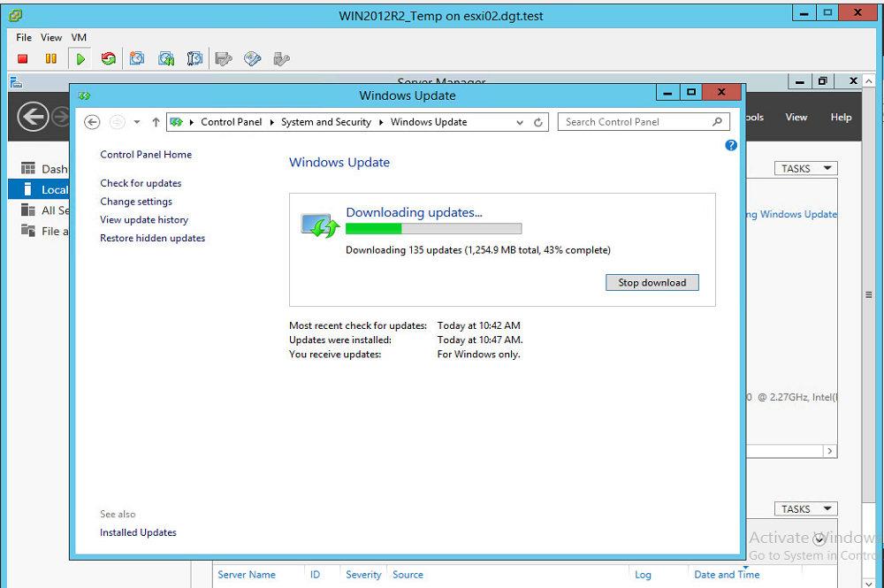Go back in Windows Update window
Viewport: 884px width, 588px height.
(92, 122)
